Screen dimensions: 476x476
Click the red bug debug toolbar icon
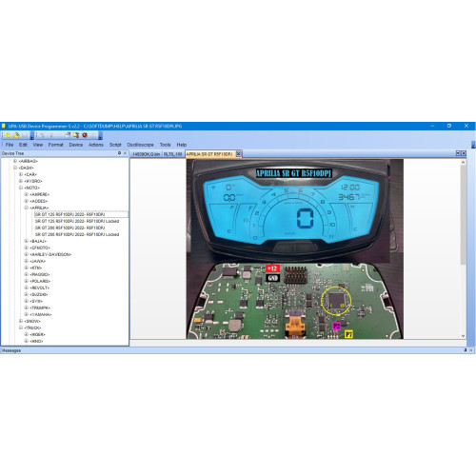85,135
